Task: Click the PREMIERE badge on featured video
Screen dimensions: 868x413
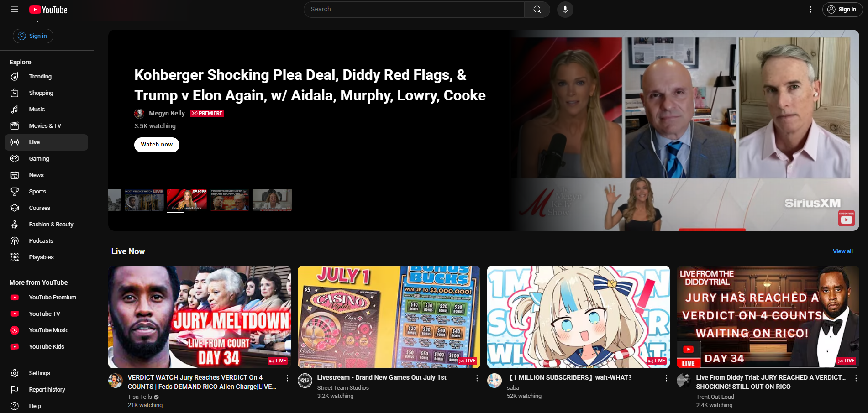Action: [207, 113]
